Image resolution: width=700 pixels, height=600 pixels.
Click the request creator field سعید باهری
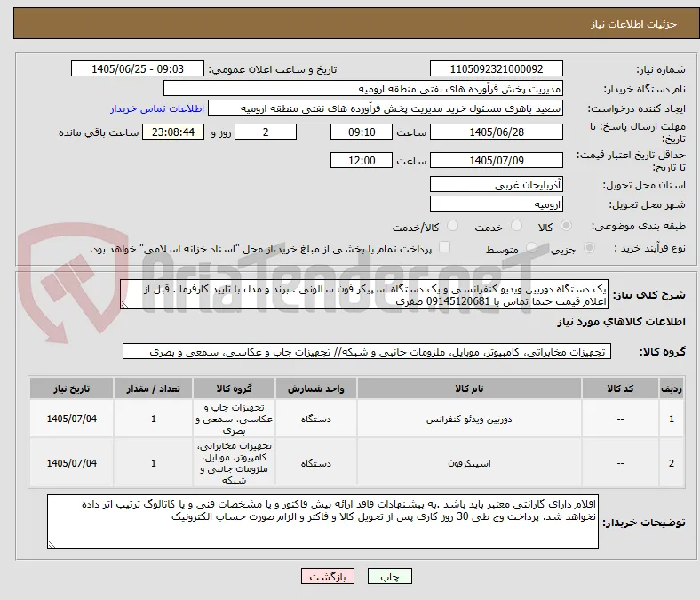point(386,108)
